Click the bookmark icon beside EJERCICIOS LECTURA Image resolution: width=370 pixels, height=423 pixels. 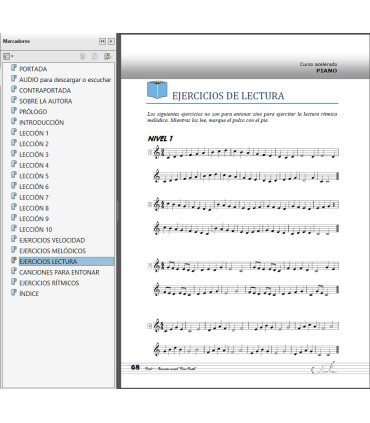pyautogui.click(x=14, y=260)
